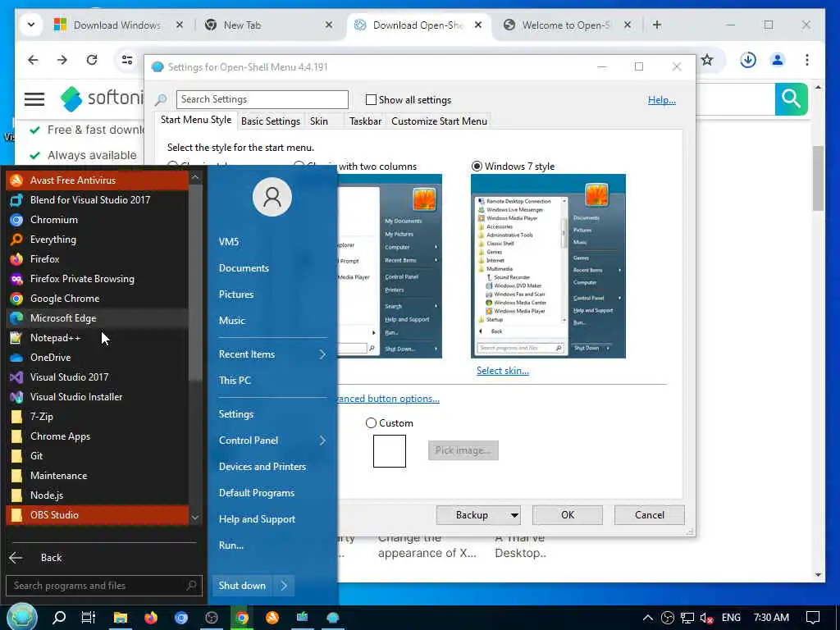
Task: Open Run from start menu
Action: [231, 546]
